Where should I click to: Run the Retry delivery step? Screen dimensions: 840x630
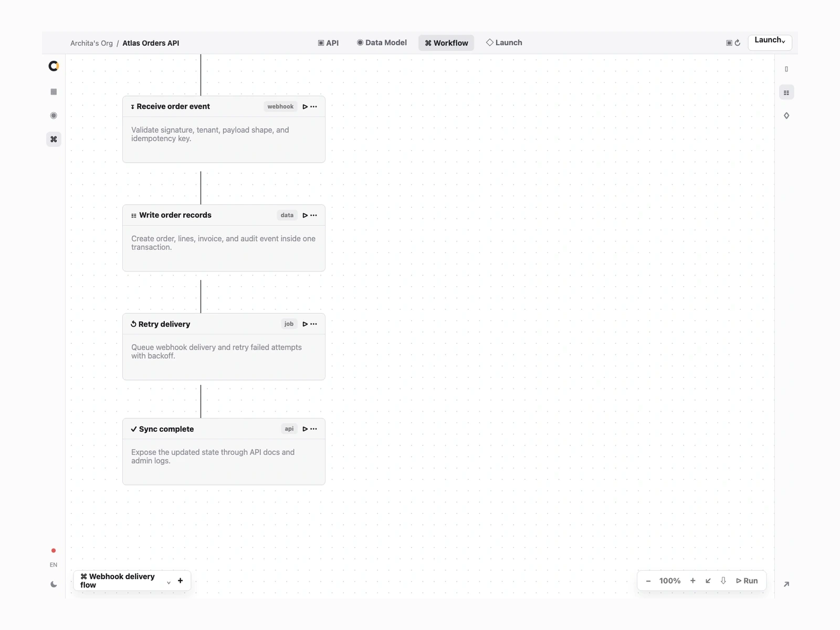305,324
